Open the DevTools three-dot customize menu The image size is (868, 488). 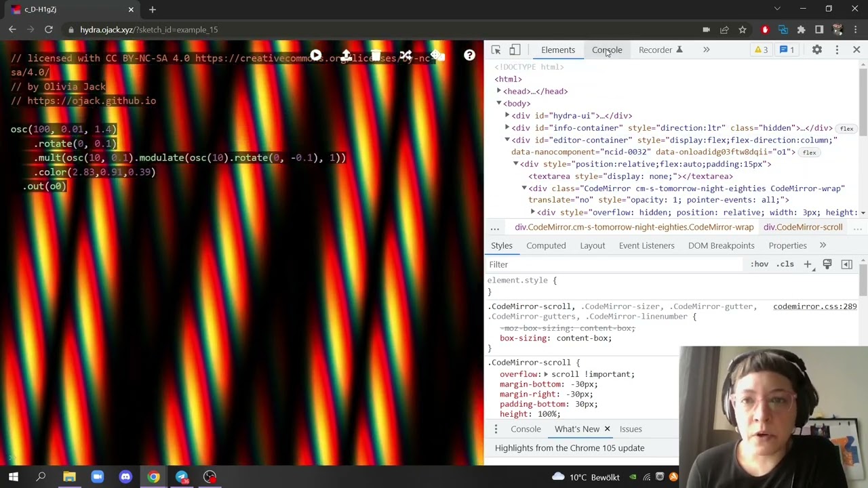[x=837, y=50]
